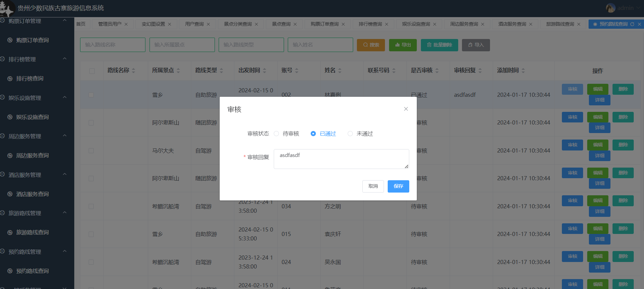644x289 pixels.
Task: Close the 娱乐设施查询 tab with its X
Action: coord(435,24)
